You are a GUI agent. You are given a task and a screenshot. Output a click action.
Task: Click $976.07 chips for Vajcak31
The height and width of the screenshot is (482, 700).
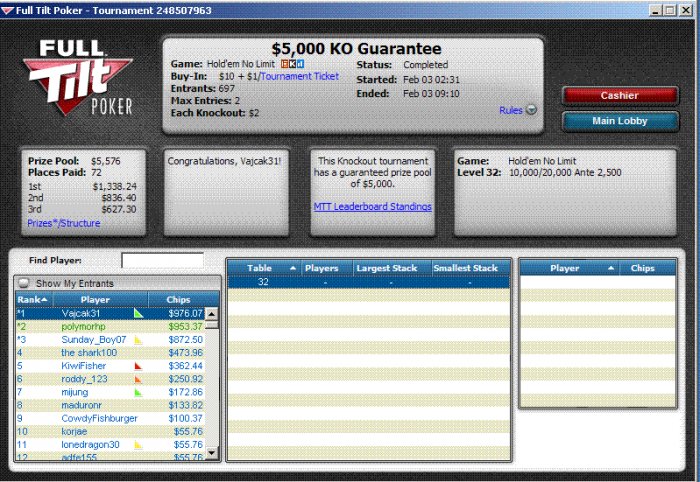(186, 313)
